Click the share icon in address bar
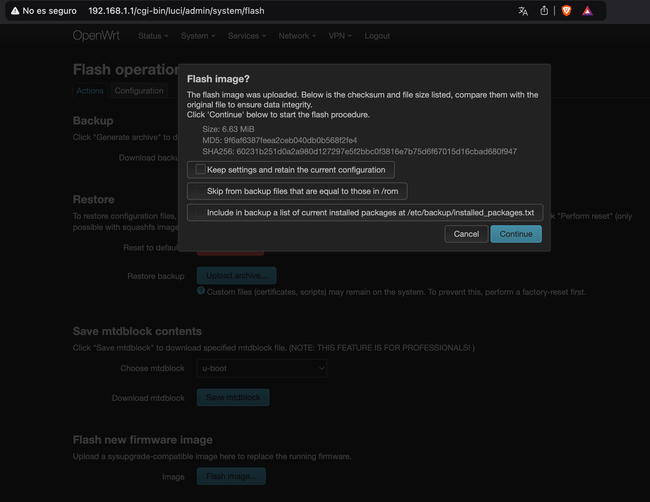The width and height of the screenshot is (650, 502). click(x=544, y=11)
